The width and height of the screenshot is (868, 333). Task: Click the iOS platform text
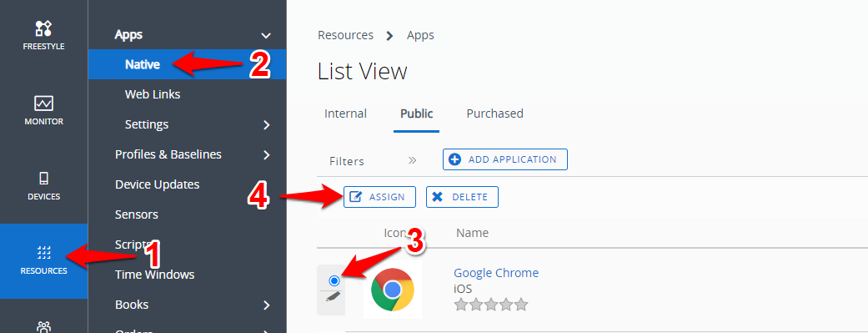[463, 289]
